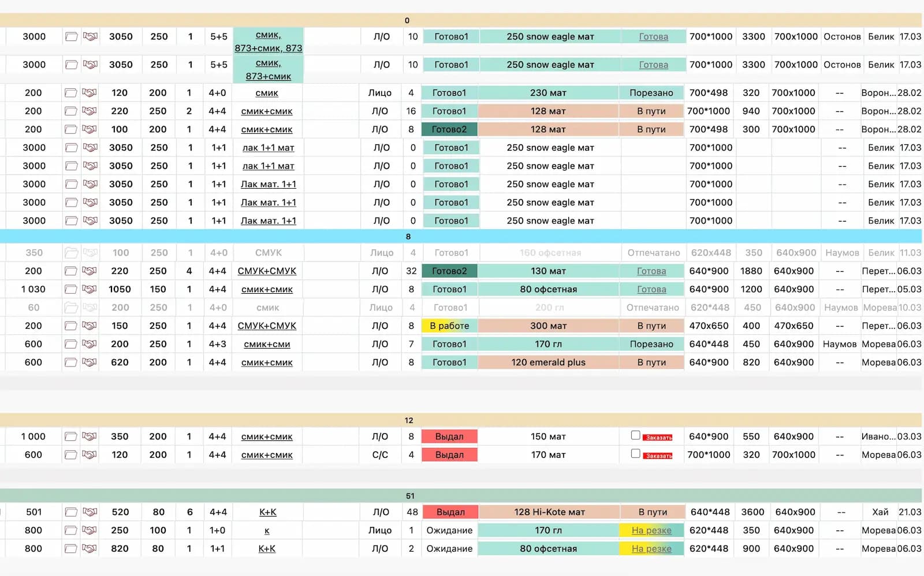Open Готово2 status in the 130 мат row

(449, 271)
